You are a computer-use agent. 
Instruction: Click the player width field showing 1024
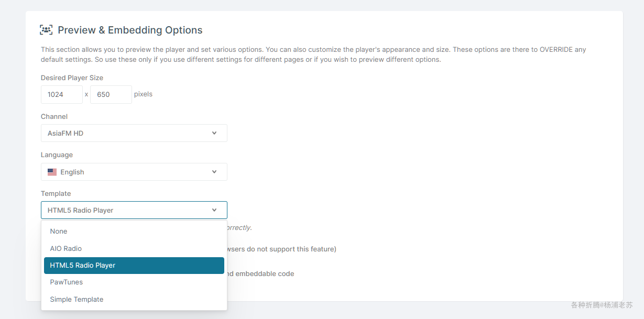pos(61,95)
